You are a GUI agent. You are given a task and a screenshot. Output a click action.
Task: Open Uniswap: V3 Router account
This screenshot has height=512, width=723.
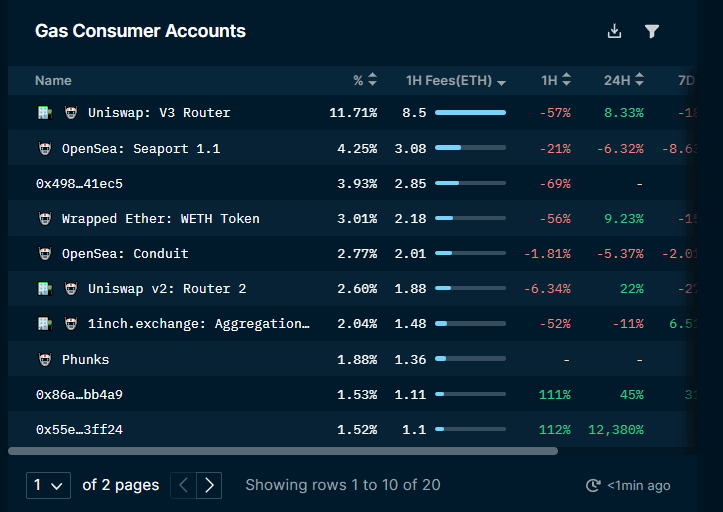pos(159,113)
